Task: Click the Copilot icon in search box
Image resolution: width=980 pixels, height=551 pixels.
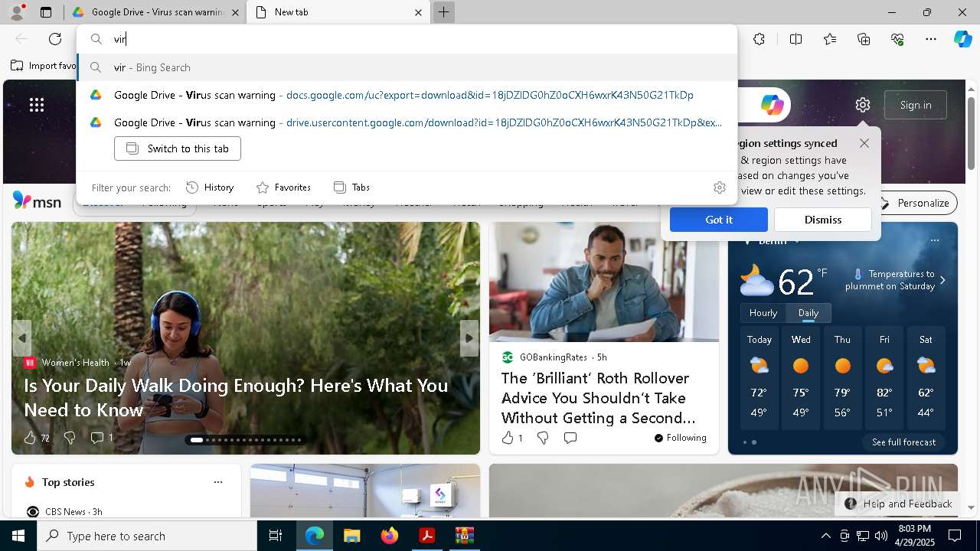Action: pyautogui.click(x=772, y=105)
